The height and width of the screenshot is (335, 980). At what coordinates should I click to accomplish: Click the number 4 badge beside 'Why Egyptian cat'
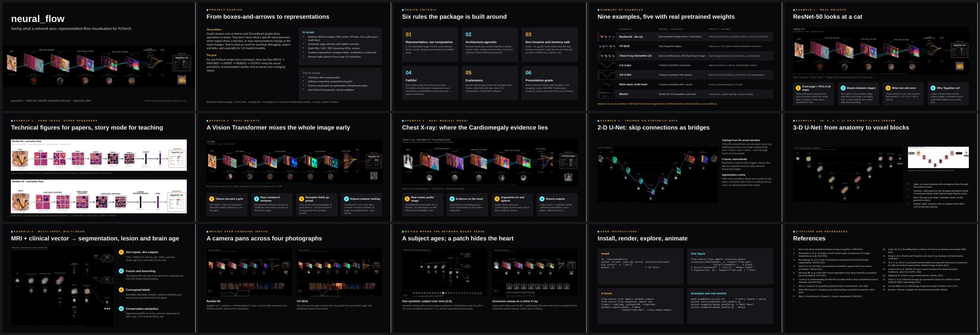click(933, 88)
